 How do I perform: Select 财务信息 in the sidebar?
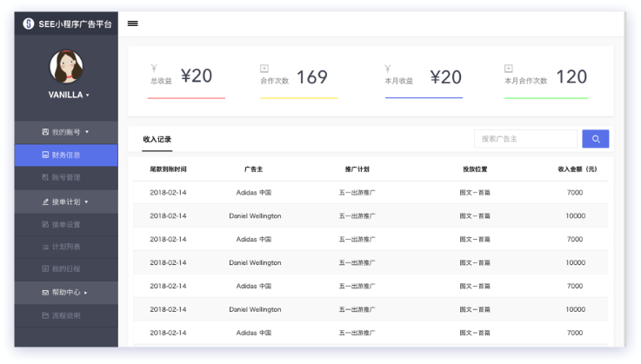pos(66,156)
